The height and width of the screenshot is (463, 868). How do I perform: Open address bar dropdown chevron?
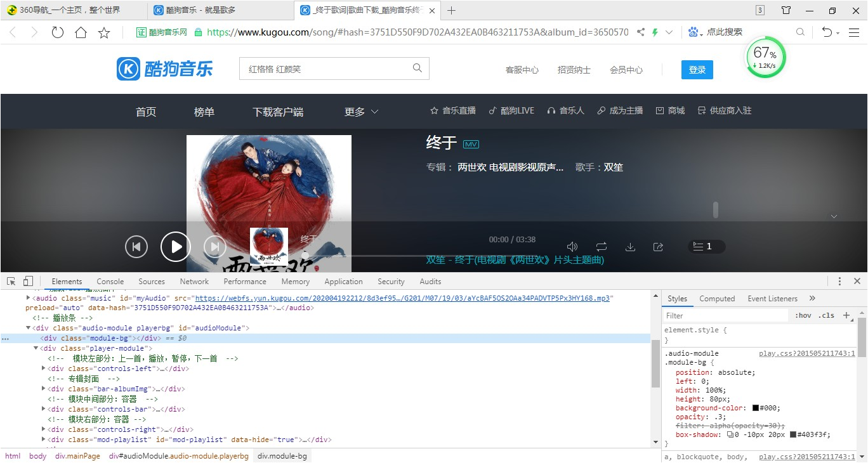tap(669, 32)
